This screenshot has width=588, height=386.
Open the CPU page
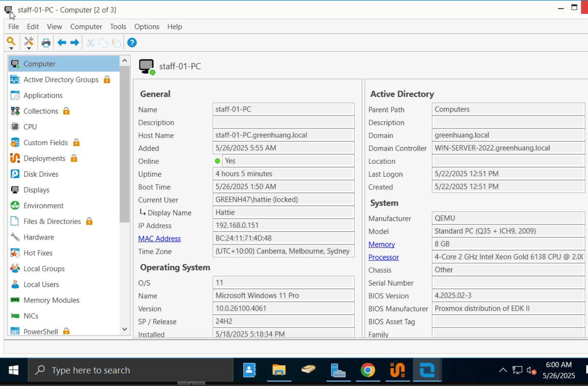click(x=30, y=127)
